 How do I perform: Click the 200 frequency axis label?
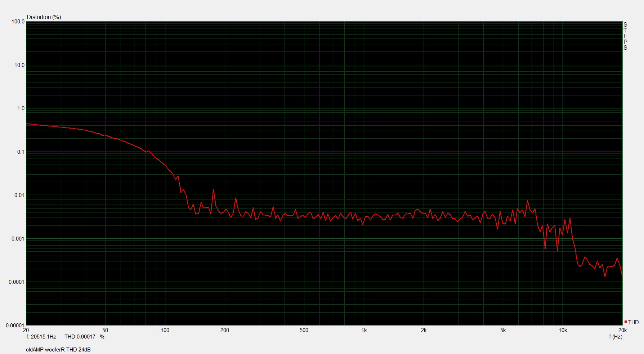click(225, 330)
